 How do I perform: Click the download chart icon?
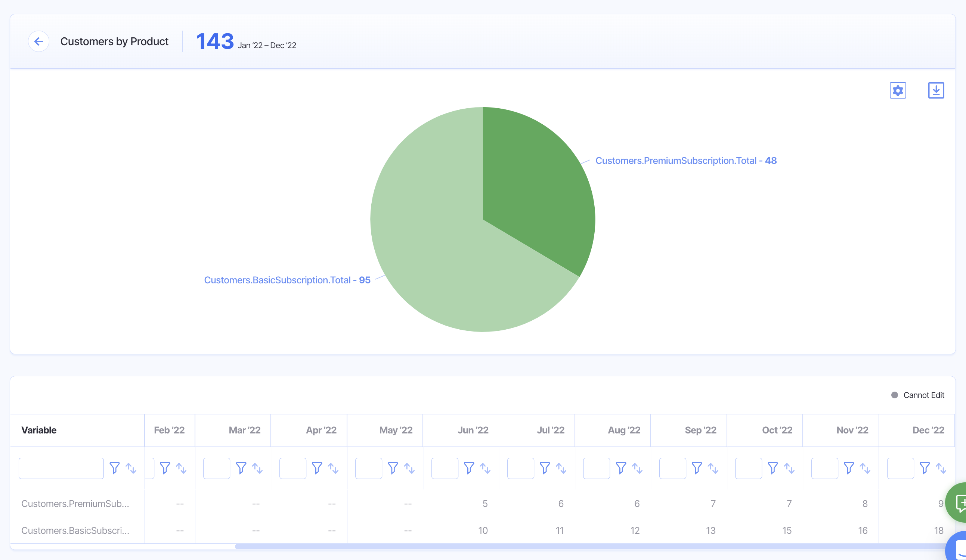pos(936,91)
